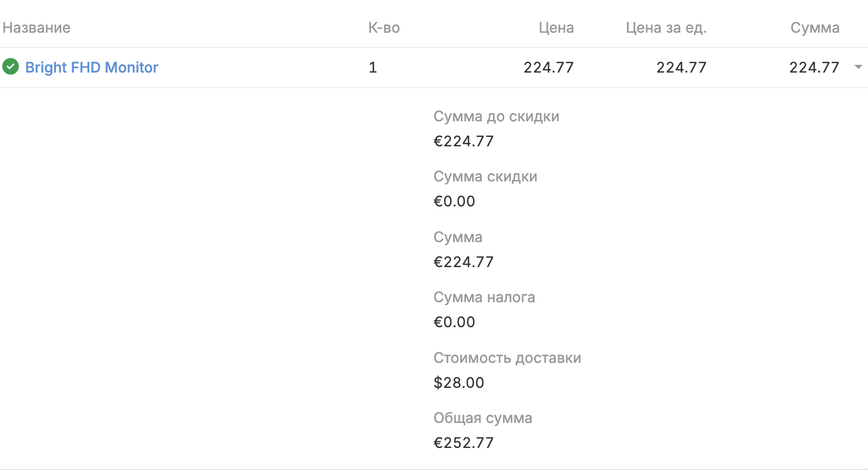Image resolution: width=868 pixels, height=470 pixels.
Task: Click the €252.77 Общая сумма value
Action: tap(464, 443)
